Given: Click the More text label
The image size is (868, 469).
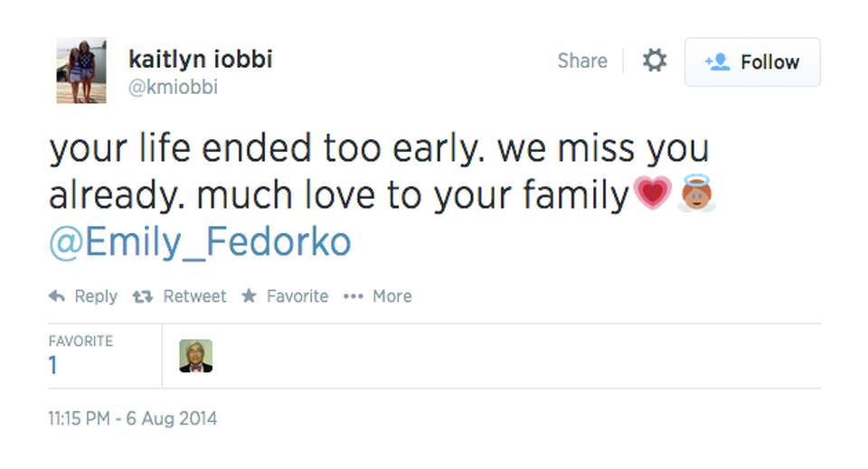Looking at the screenshot, I should (x=392, y=296).
